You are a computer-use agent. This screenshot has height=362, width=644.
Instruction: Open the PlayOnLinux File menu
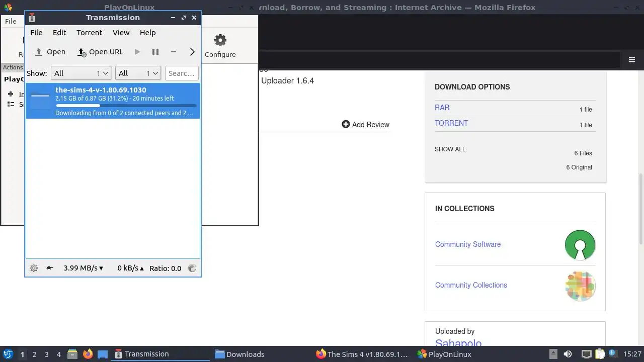(11, 21)
